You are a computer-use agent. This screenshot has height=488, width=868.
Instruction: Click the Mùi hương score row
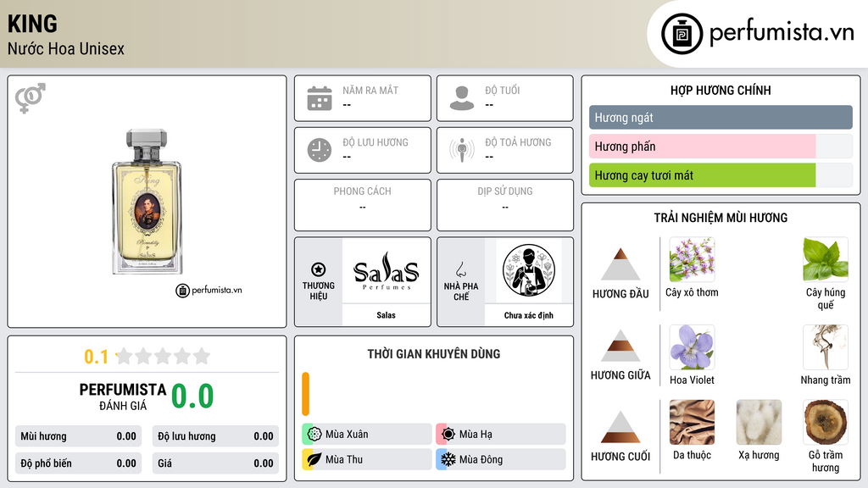pos(78,436)
